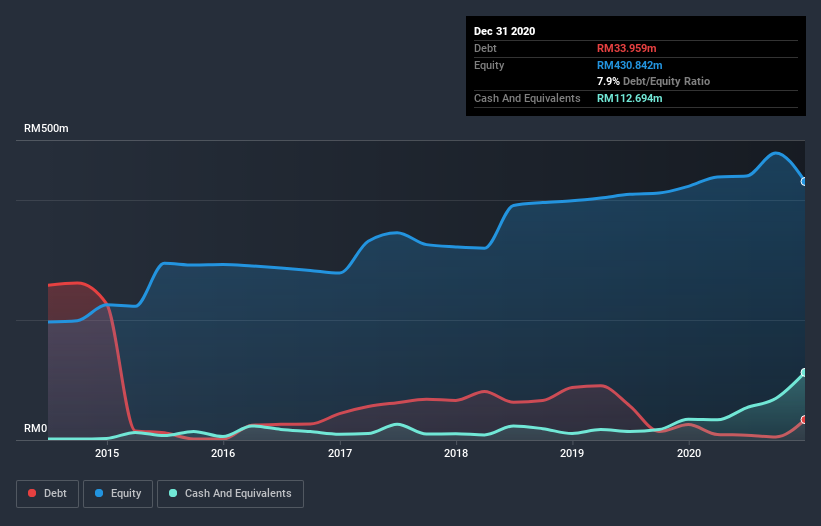821x526 pixels.
Task: Click the RM0 y-axis label
Action: tap(36, 429)
